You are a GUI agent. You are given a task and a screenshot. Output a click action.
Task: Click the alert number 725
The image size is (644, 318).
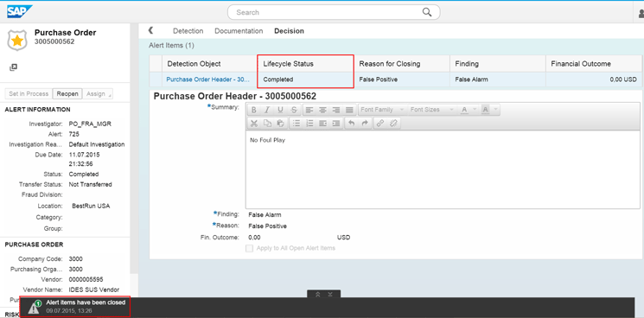[x=74, y=134]
